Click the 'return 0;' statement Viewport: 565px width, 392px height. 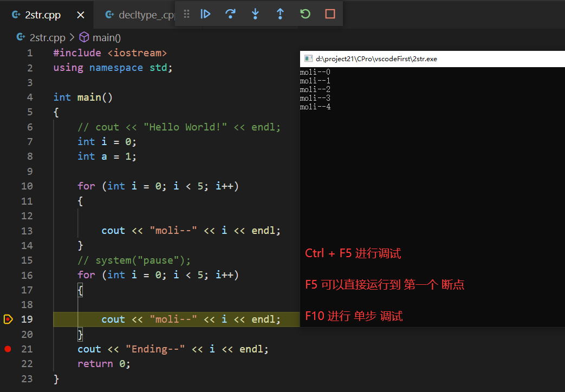(104, 363)
